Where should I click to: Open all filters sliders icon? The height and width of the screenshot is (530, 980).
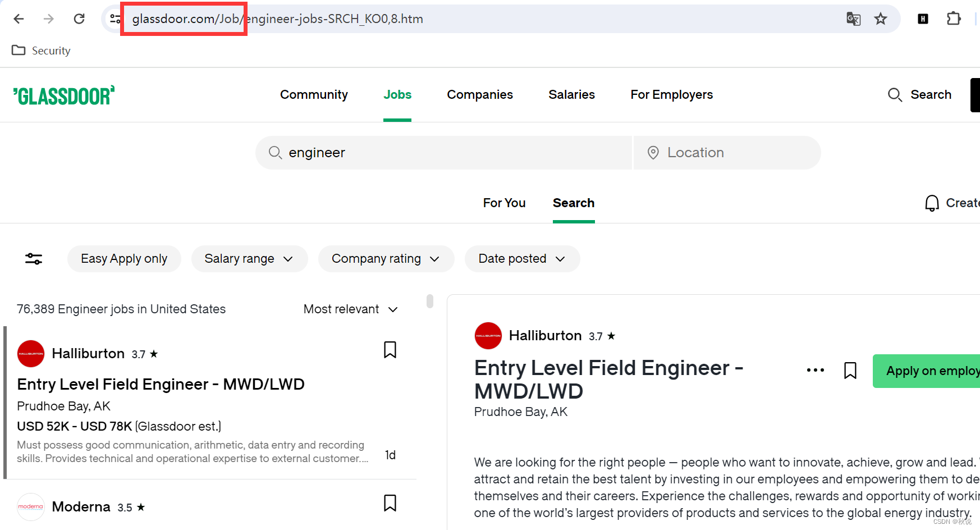34,259
